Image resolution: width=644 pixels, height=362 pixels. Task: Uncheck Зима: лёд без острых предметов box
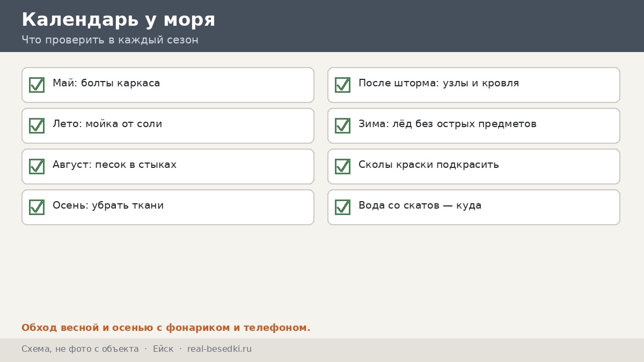[342, 125]
